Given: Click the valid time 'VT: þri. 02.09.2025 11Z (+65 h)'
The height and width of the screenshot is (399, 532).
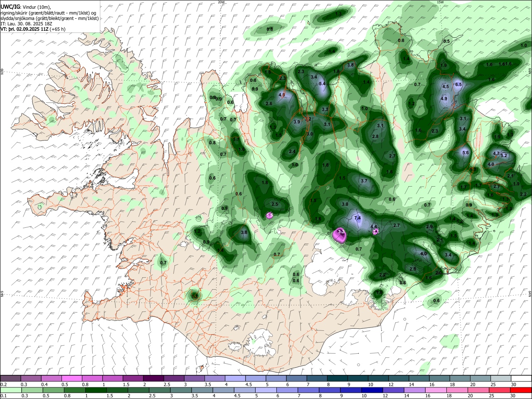Looking at the screenshot, I should coord(33,29).
